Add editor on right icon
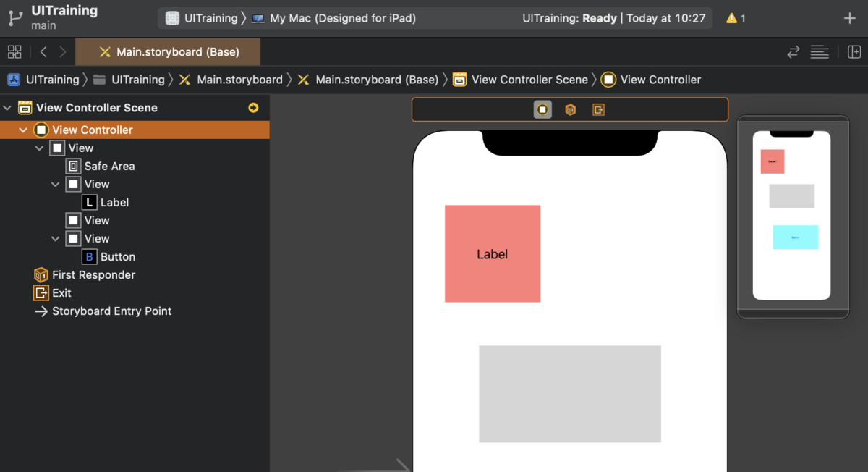The height and width of the screenshot is (472, 868). (854, 52)
